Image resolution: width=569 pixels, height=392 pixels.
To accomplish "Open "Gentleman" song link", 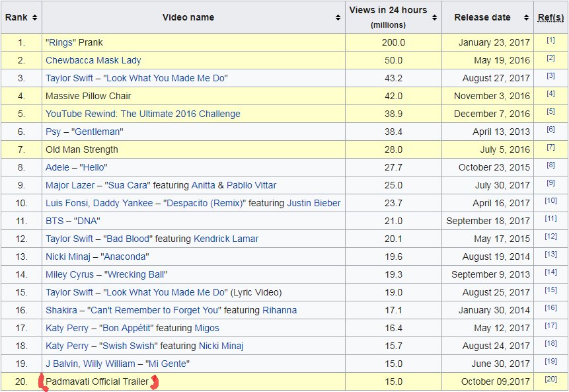I will (x=97, y=132).
